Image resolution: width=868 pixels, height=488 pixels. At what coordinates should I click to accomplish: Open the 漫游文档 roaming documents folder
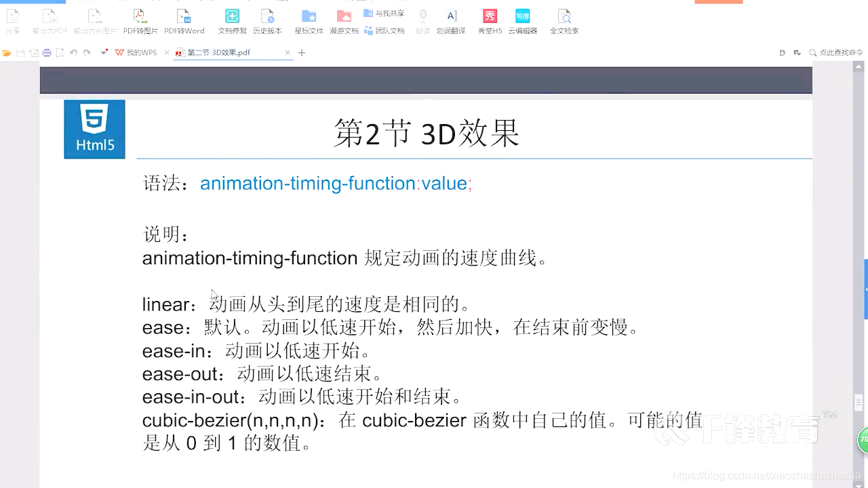344,21
